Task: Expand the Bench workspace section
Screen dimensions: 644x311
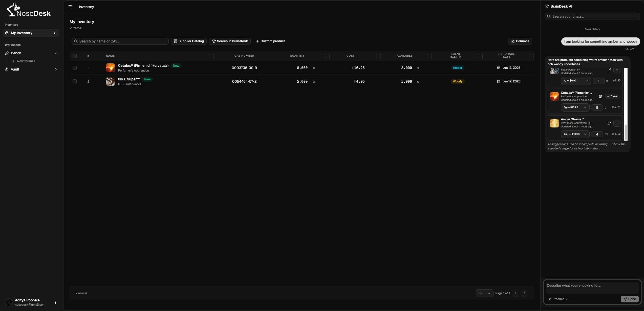Action: (31, 53)
